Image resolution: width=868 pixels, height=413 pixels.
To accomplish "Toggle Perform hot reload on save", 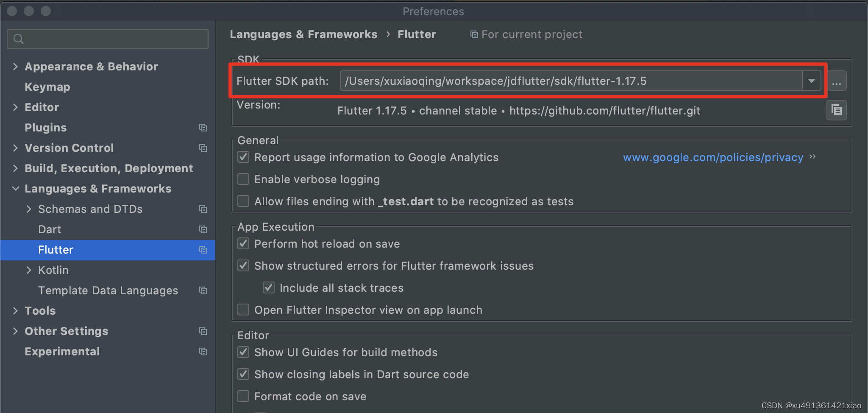I will pos(243,244).
